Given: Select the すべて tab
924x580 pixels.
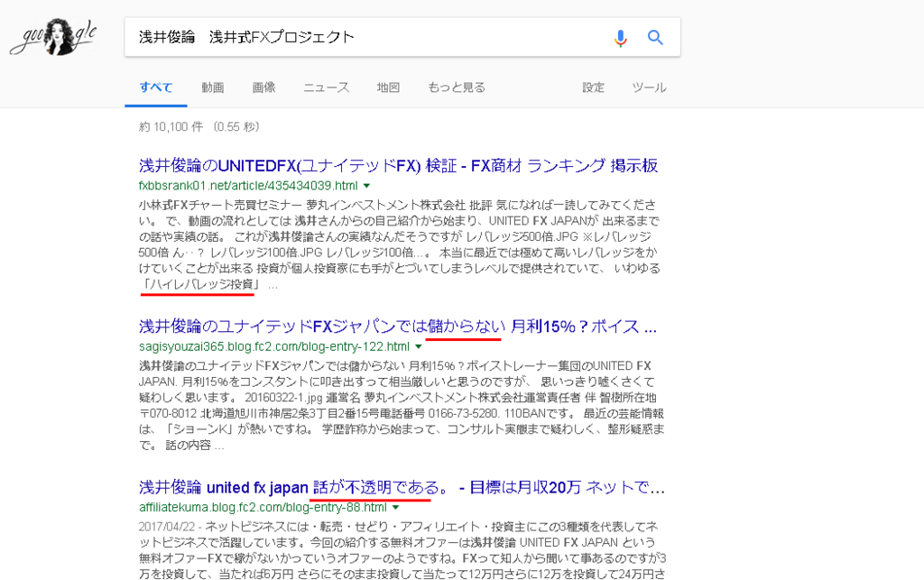Looking at the screenshot, I should coord(156,87).
